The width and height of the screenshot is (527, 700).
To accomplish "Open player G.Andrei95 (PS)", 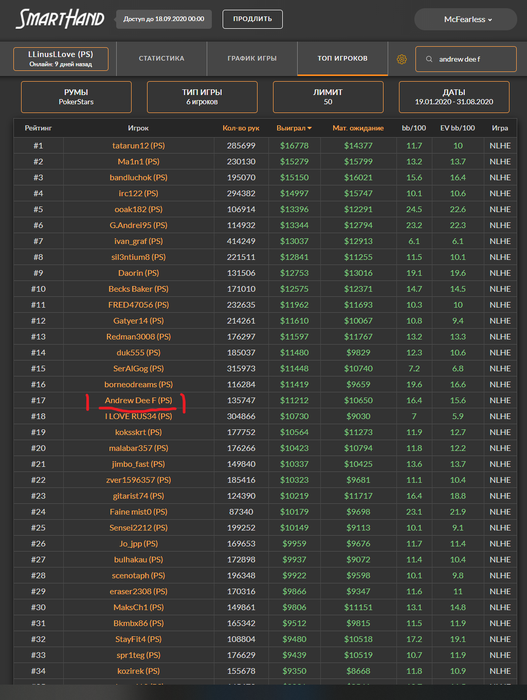I will click(138, 225).
